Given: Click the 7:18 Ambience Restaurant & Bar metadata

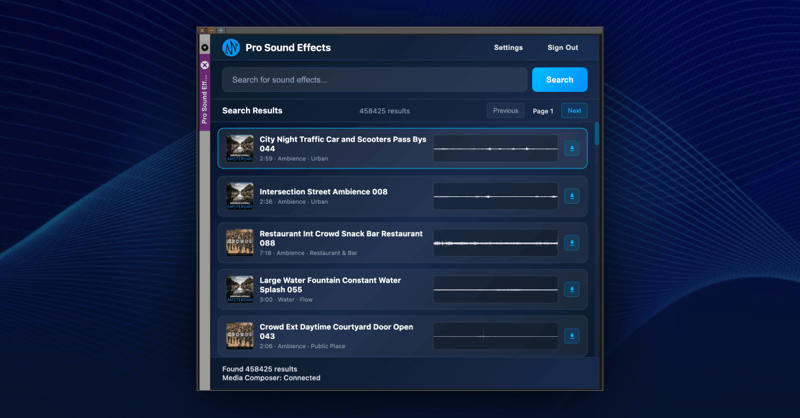Looking at the screenshot, I should coord(308,253).
